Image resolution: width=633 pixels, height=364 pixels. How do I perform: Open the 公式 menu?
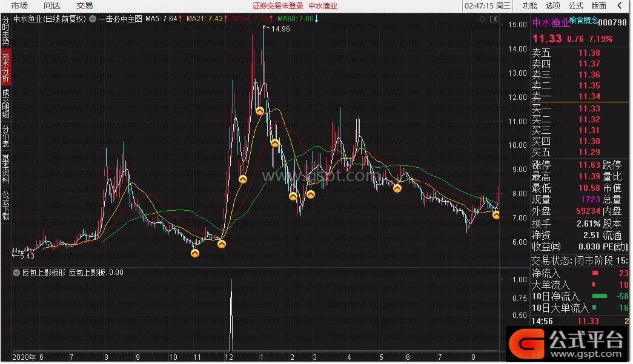coord(575,5)
